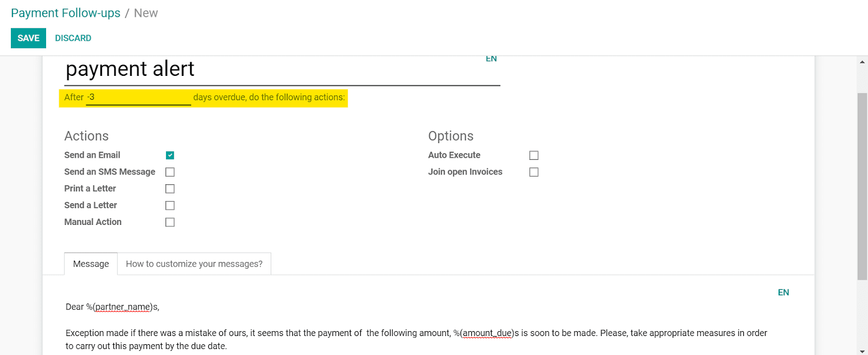
Task: Click EN translate button beside name
Action: tap(492, 59)
